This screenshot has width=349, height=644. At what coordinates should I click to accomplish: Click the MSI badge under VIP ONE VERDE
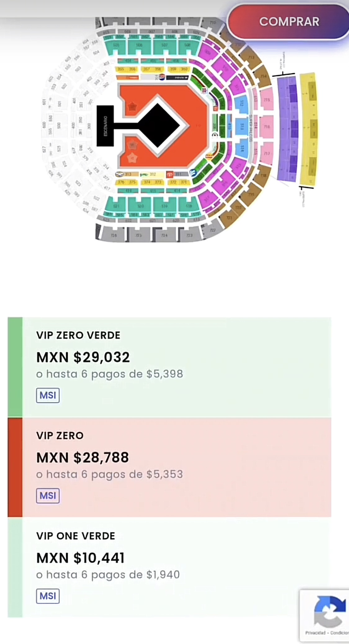48,596
